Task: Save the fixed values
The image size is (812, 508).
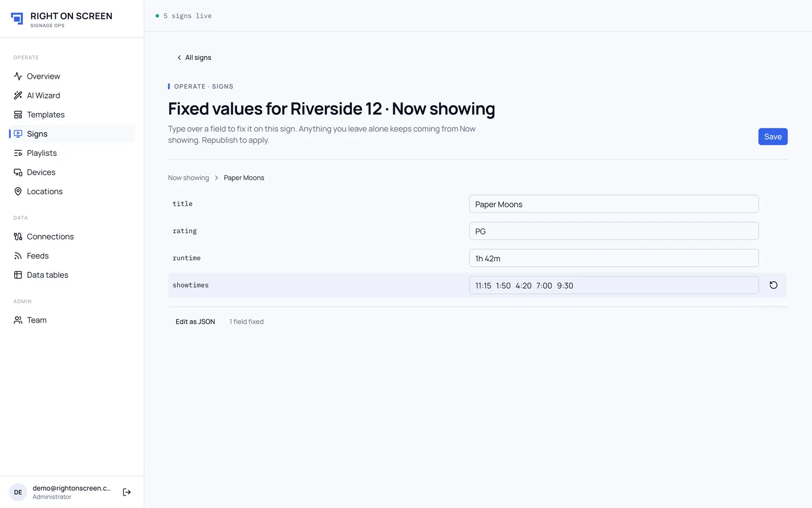Action: 772,137
